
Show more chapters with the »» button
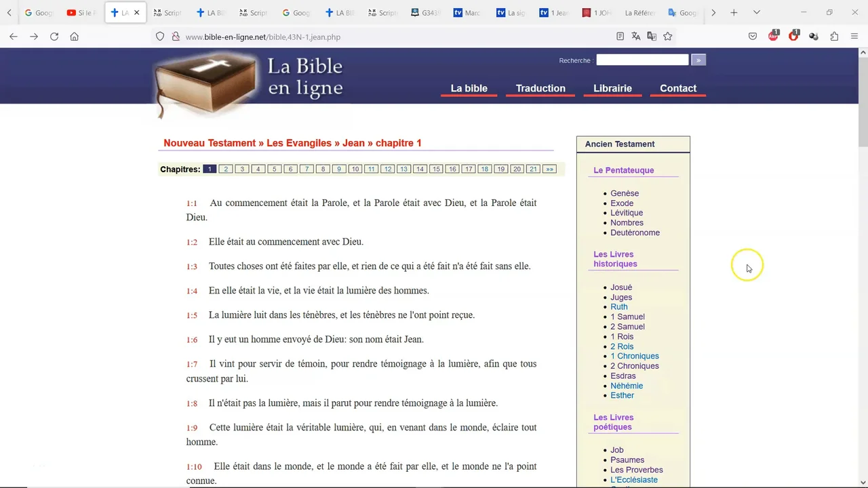tap(549, 169)
